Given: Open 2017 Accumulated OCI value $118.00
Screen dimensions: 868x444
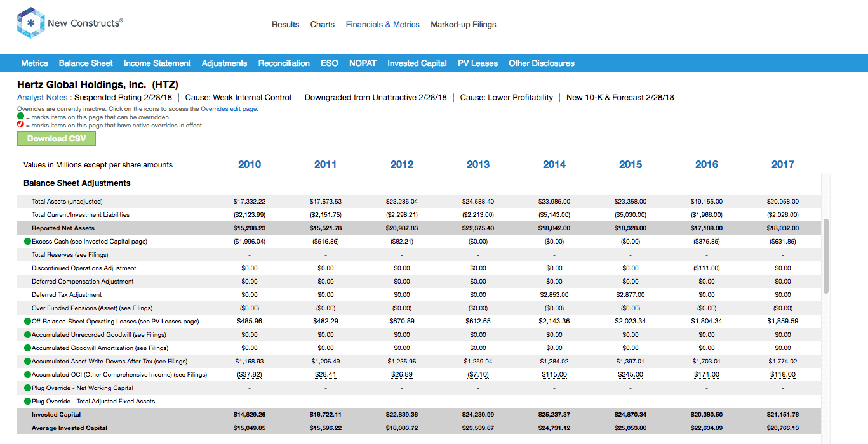Looking at the screenshot, I should (783, 375).
